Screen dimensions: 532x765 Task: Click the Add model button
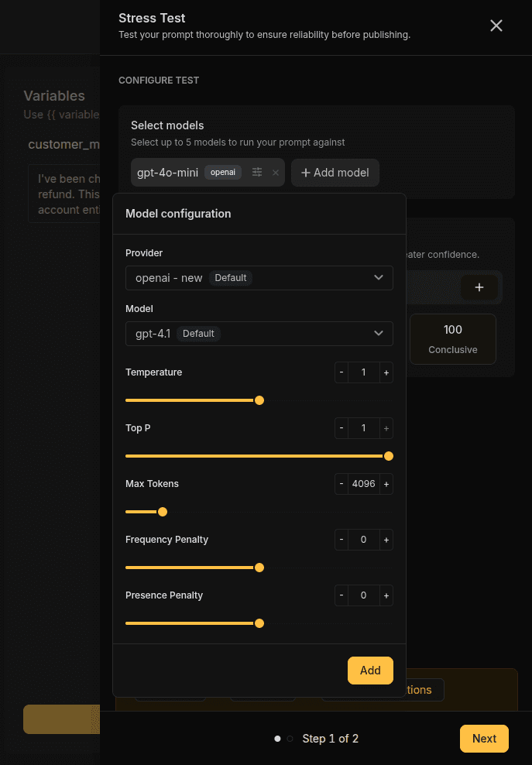pyautogui.click(x=335, y=173)
